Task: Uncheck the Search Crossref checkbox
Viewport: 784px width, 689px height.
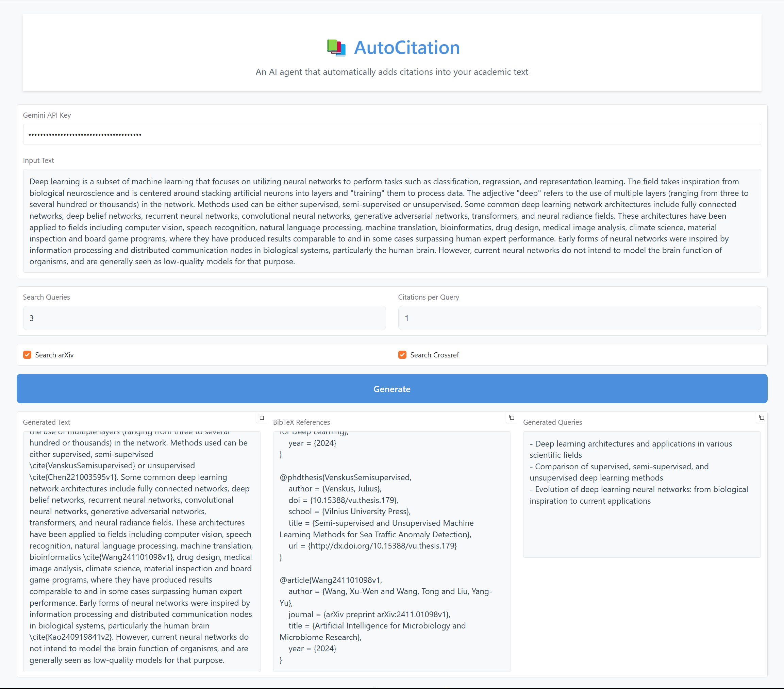Action: (402, 355)
